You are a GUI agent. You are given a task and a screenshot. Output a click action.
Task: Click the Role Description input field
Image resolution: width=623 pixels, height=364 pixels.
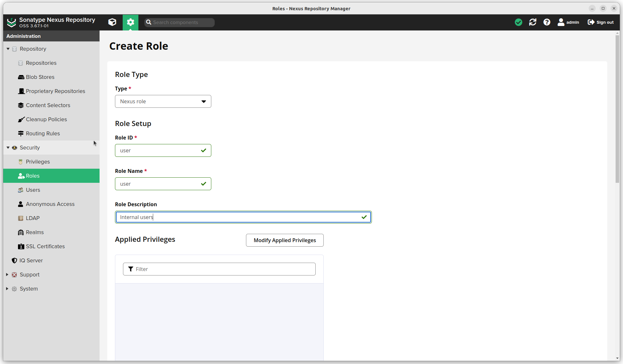pos(243,217)
